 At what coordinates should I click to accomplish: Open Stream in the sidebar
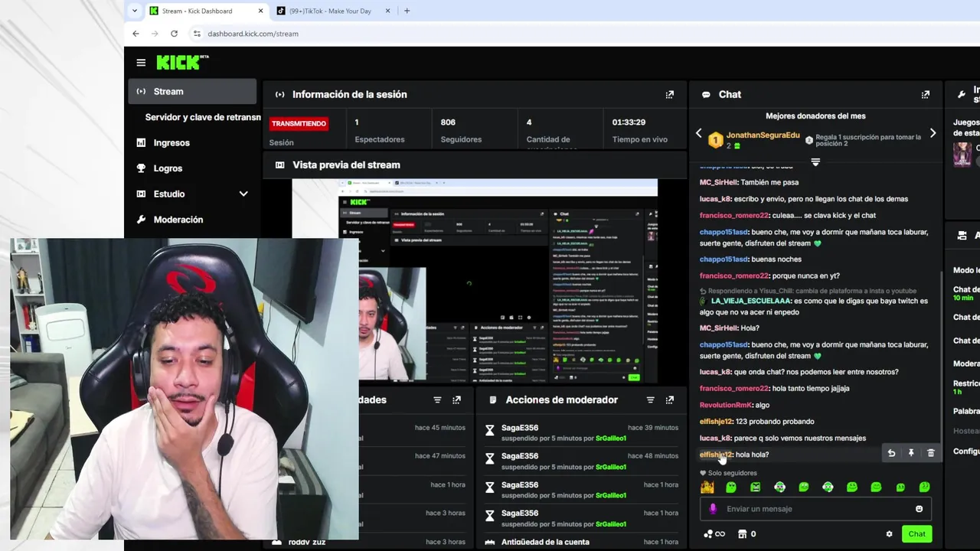(192, 91)
